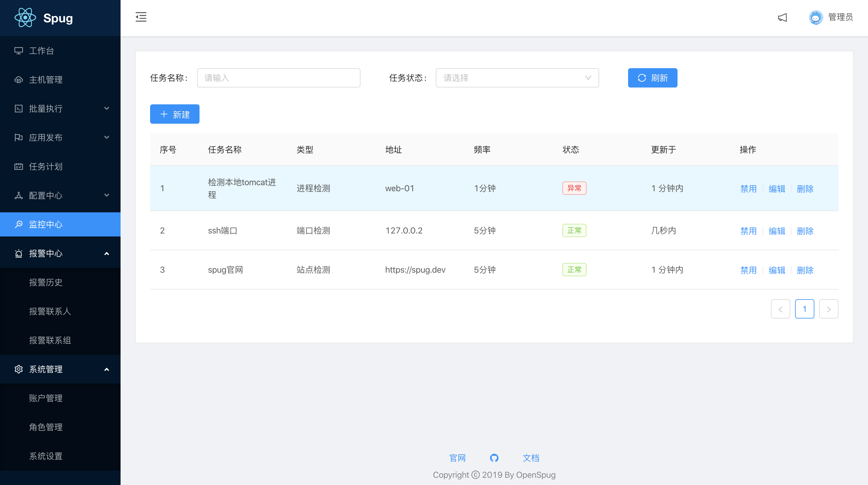The image size is (868, 485).
Task: Disable the ssh端口 monitoring task
Action: pos(748,231)
